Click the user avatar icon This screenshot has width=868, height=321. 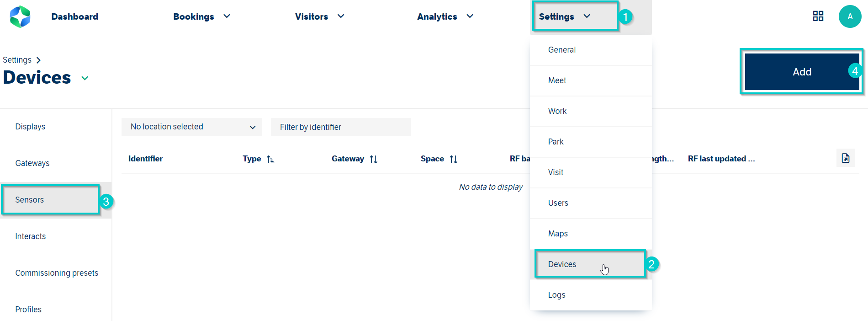click(x=850, y=16)
